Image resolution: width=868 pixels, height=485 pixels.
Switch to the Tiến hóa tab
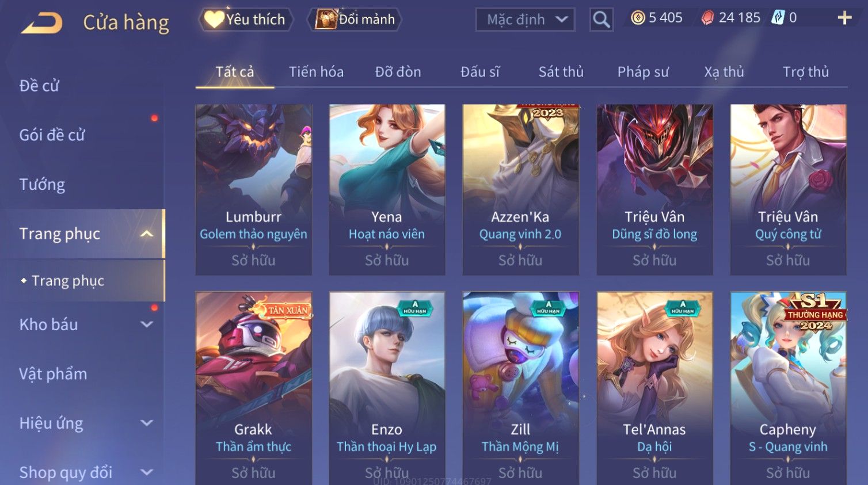316,72
